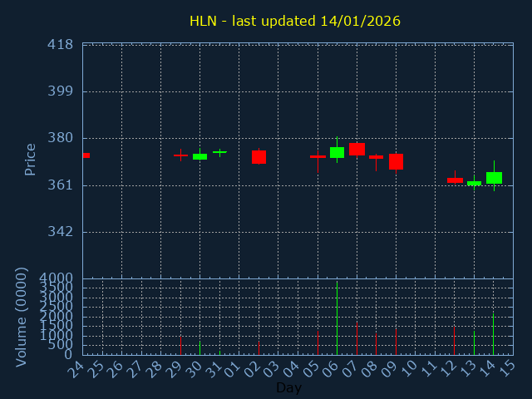
Task: Select the red candlestick on day 12
Action: click(x=455, y=180)
